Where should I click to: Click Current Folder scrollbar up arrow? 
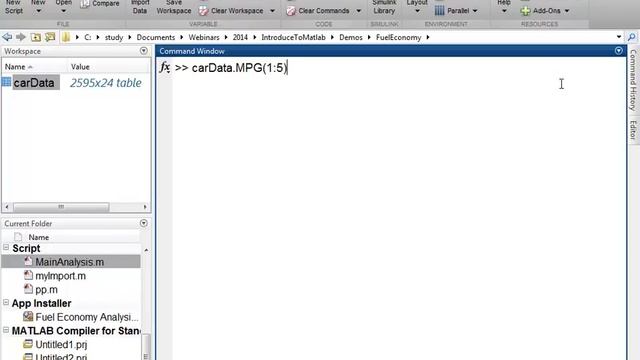[x=146, y=250]
